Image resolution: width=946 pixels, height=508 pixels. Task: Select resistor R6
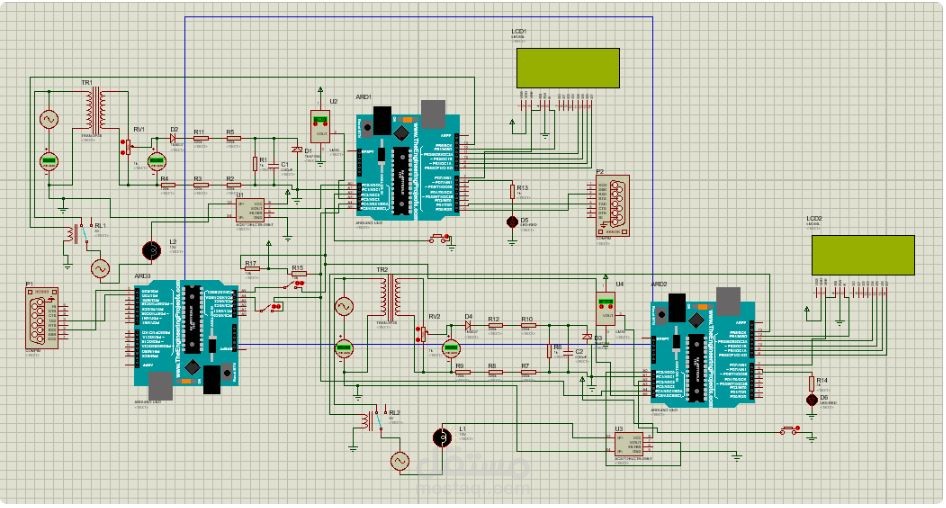(550, 351)
